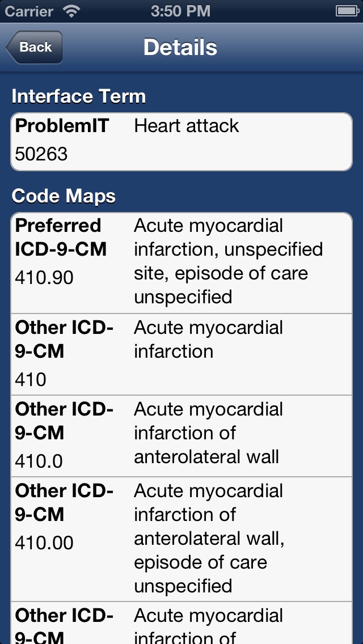Select the Preferred ICD-9-CM label
This screenshot has width=363, height=644.
(61, 238)
